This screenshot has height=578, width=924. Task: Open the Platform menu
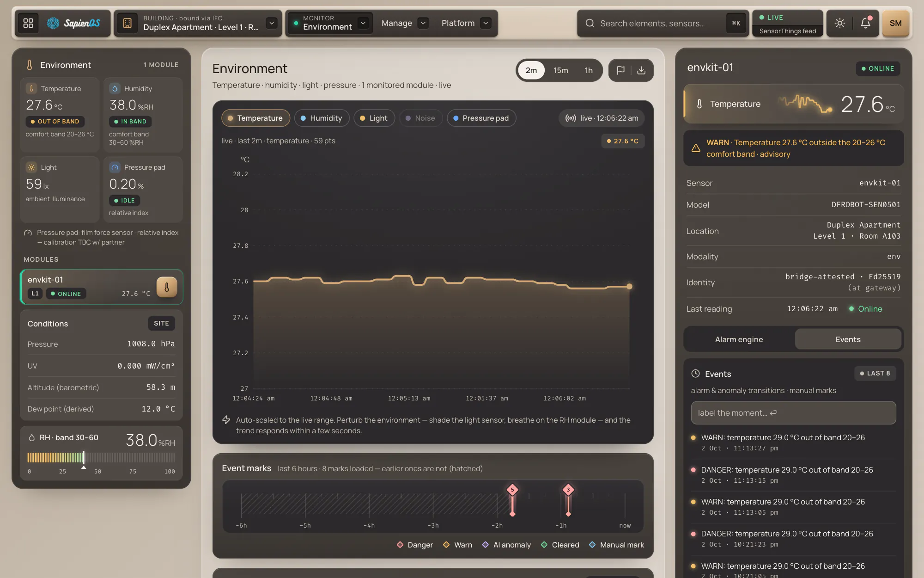458,23
